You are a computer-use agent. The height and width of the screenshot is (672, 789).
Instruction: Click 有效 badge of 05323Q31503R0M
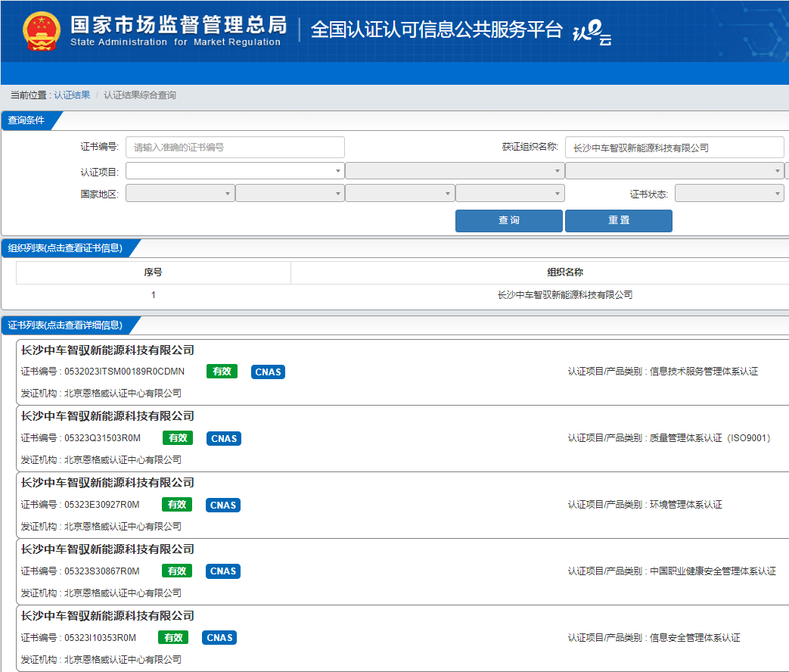(x=178, y=438)
